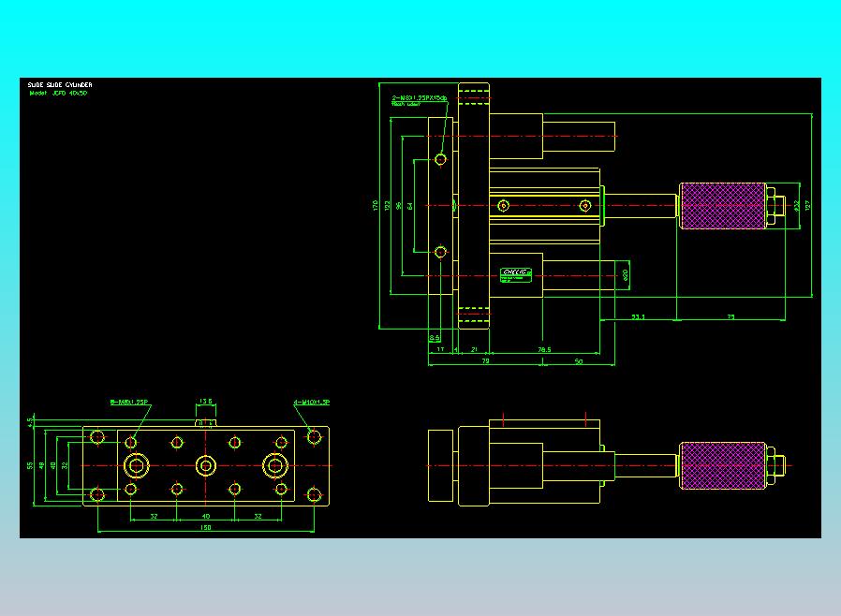841x616 pixels.
Task: Click the 53.1 dimension text
Action: (x=638, y=316)
